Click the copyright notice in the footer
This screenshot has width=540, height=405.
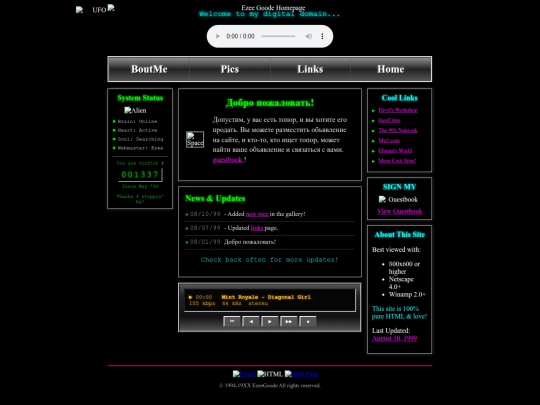coord(270,385)
